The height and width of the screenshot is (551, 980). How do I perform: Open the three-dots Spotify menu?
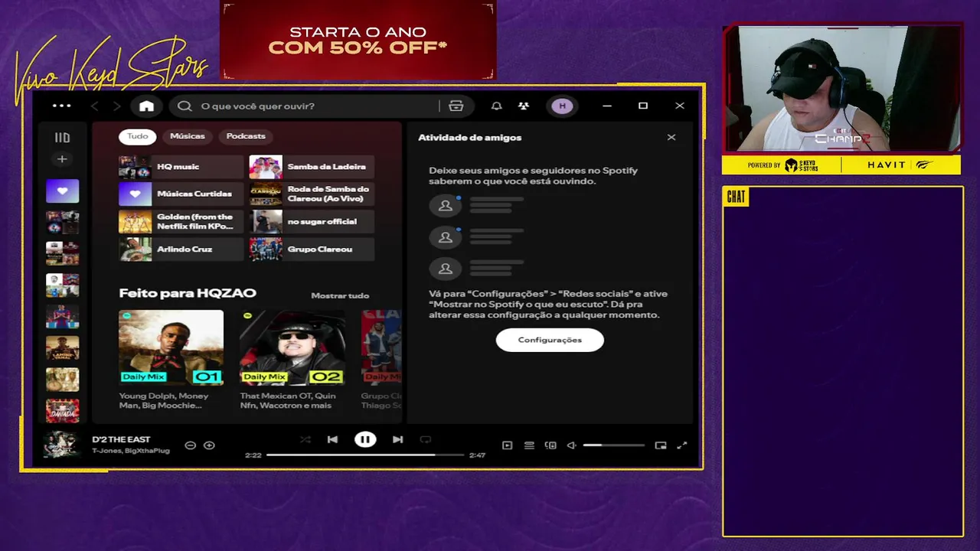point(61,106)
